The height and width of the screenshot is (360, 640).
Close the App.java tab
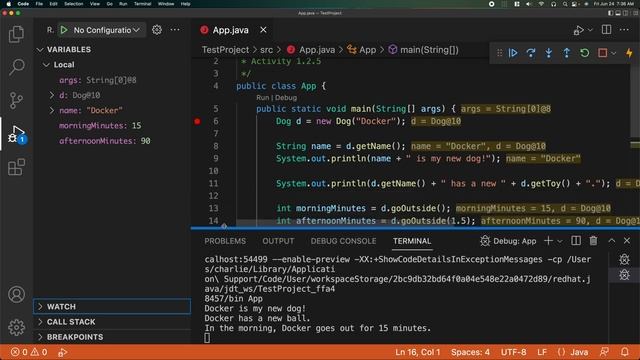point(263,30)
